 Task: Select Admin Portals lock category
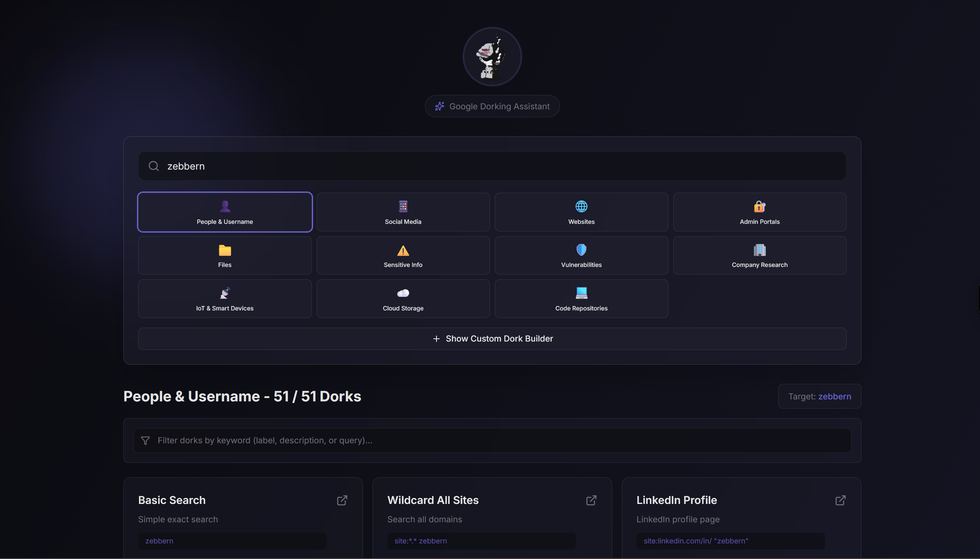point(759,212)
